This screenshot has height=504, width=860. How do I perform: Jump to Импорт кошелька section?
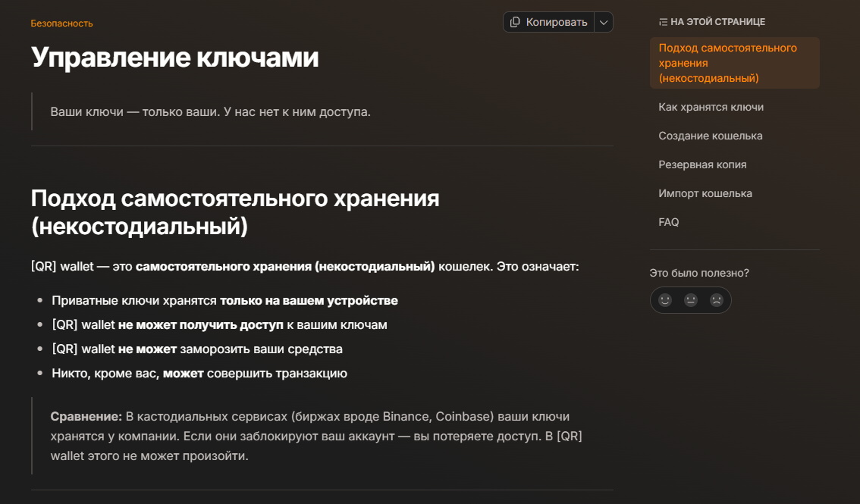click(705, 193)
